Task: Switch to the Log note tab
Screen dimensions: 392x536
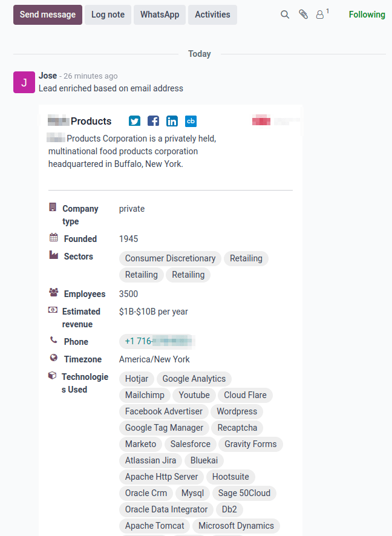Action: point(107,15)
